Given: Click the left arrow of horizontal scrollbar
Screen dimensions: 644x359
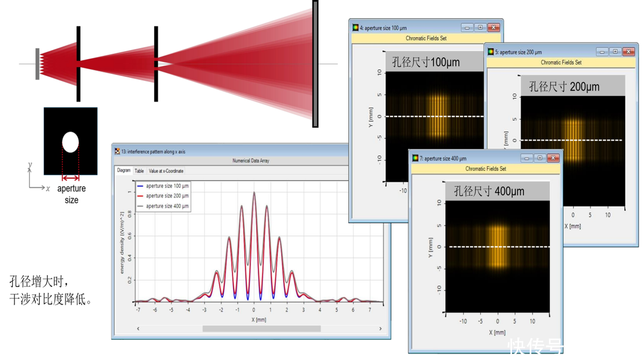Looking at the screenshot, I should 138,328.
